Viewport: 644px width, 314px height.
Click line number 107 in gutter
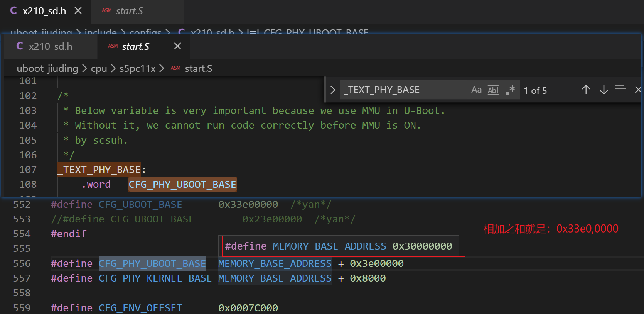(28, 170)
